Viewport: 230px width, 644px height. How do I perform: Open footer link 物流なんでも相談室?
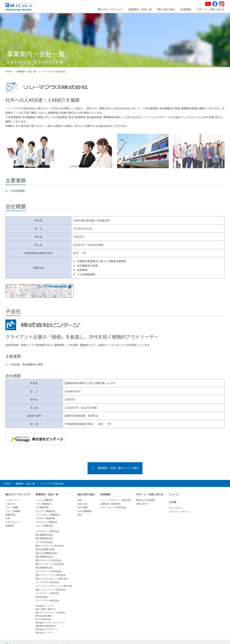pyautogui.click(x=145, y=500)
